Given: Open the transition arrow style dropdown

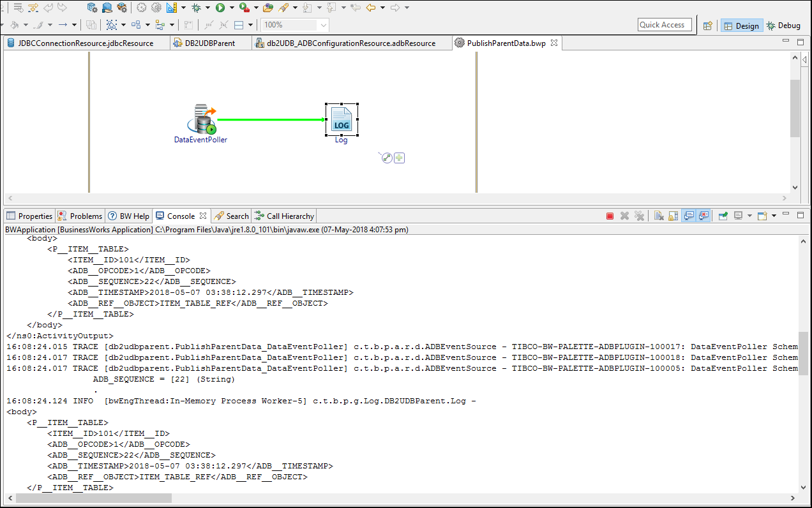Looking at the screenshot, I should (x=75, y=25).
